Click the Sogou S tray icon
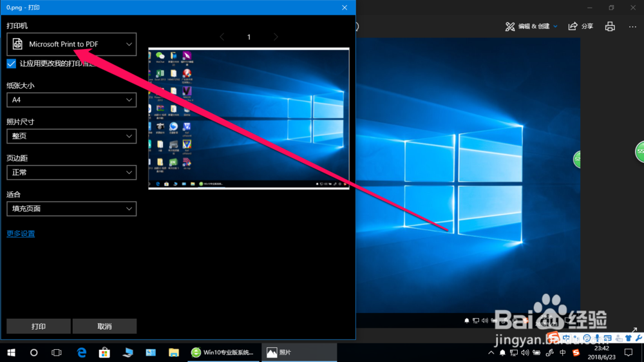Viewport: 644px width, 362px height. coord(576,352)
